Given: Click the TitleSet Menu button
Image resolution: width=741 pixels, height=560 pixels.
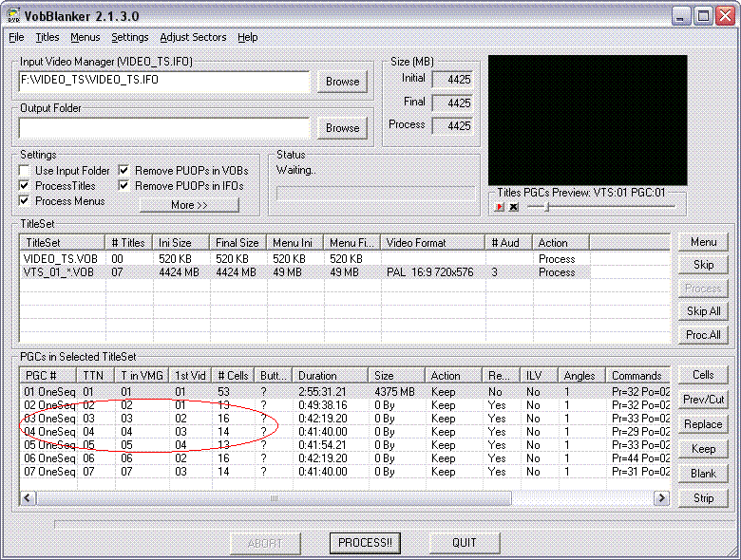Looking at the screenshot, I should tap(703, 242).
